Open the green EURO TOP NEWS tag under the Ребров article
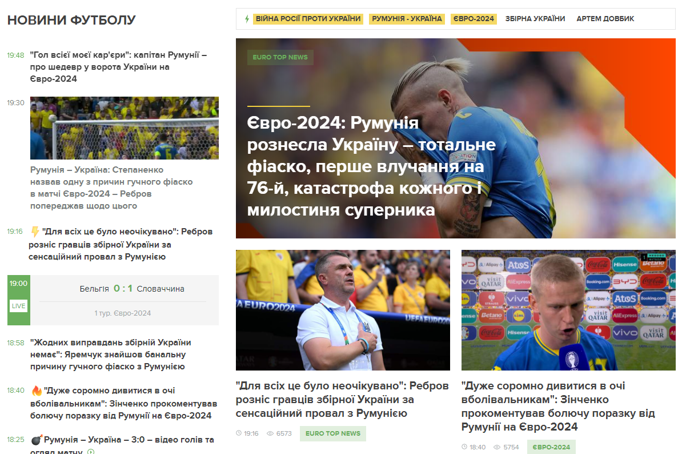This screenshot has width=698, height=454. click(x=333, y=433)
